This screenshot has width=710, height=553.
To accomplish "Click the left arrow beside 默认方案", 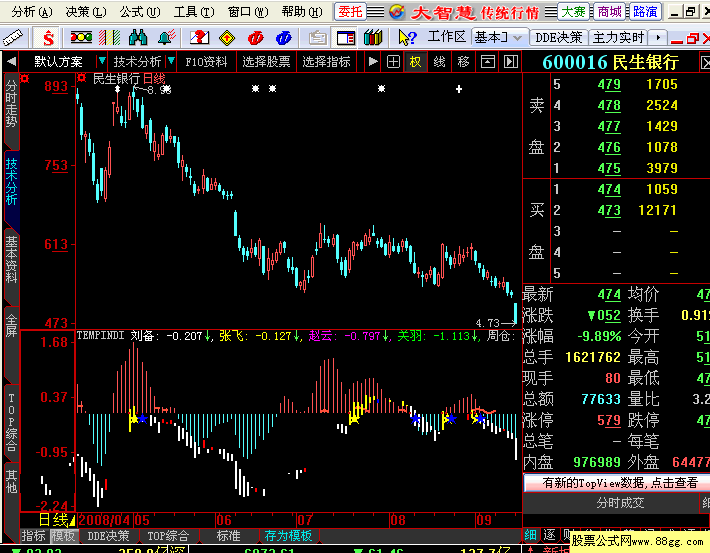I will click(11, 61).
